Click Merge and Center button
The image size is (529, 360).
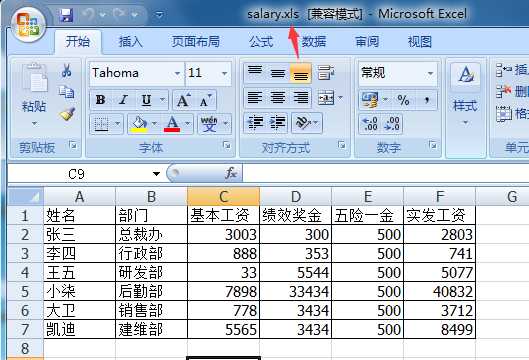326,98
